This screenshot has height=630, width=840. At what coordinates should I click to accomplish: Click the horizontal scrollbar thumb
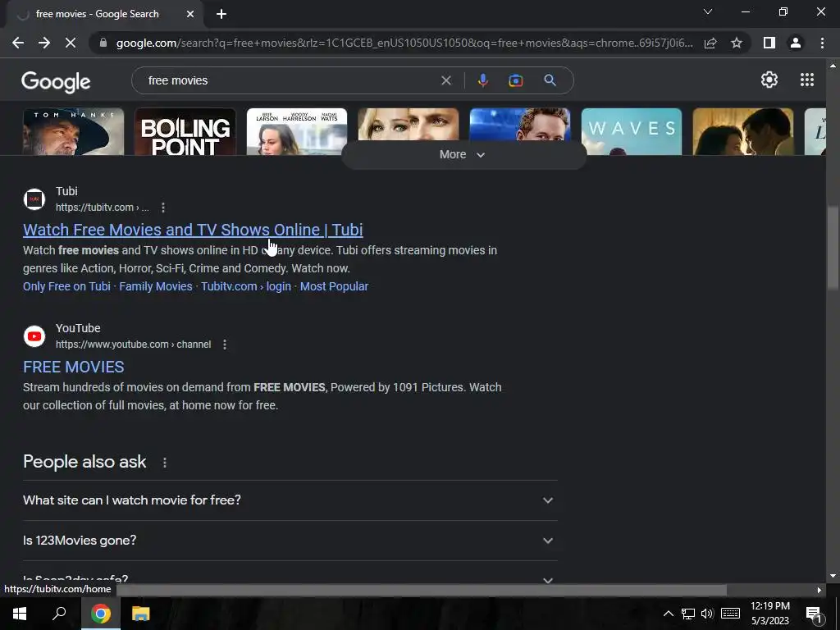[x=422, y=591]
